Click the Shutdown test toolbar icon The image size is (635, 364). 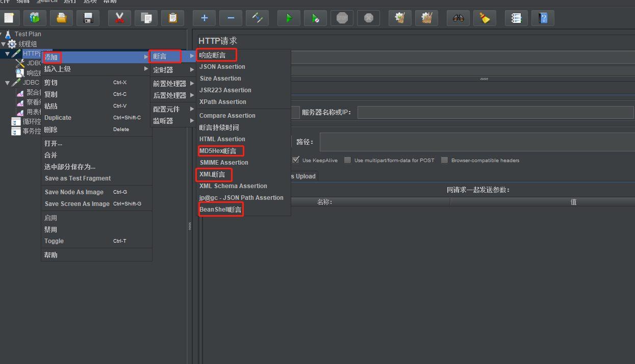[368, 18]
